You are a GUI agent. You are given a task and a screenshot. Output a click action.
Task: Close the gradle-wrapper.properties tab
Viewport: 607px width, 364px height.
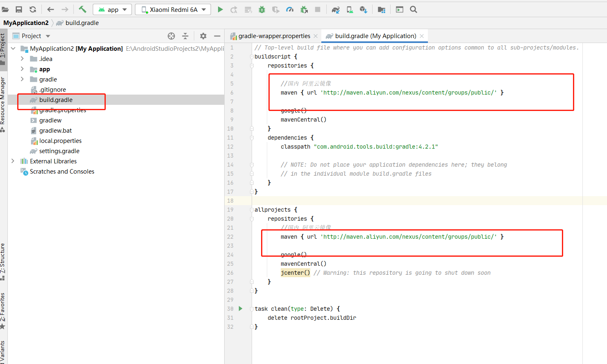(316, 36)
